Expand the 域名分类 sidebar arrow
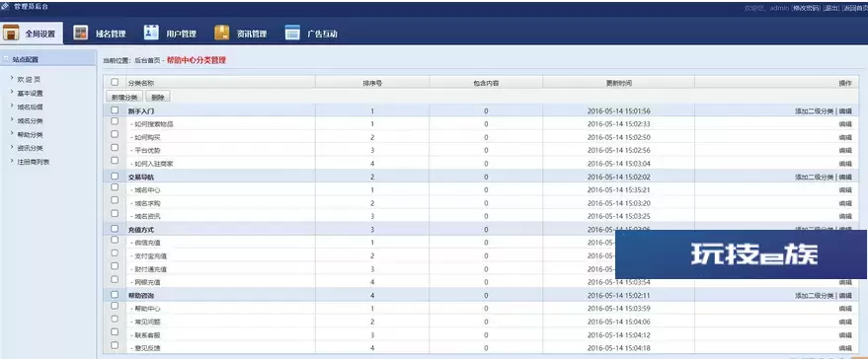The width and height of the screenshot is (868, 359). tap(12, 120)
